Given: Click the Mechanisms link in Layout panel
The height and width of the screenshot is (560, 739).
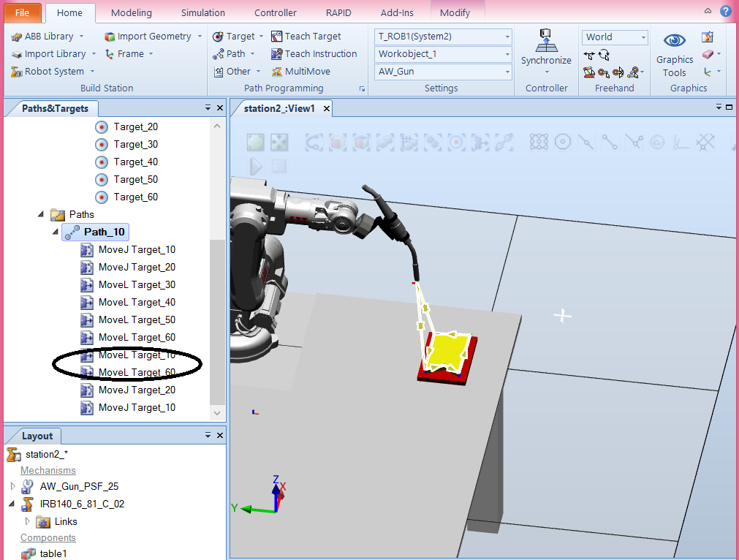Looking at the screenshot, I should (48, 470).
